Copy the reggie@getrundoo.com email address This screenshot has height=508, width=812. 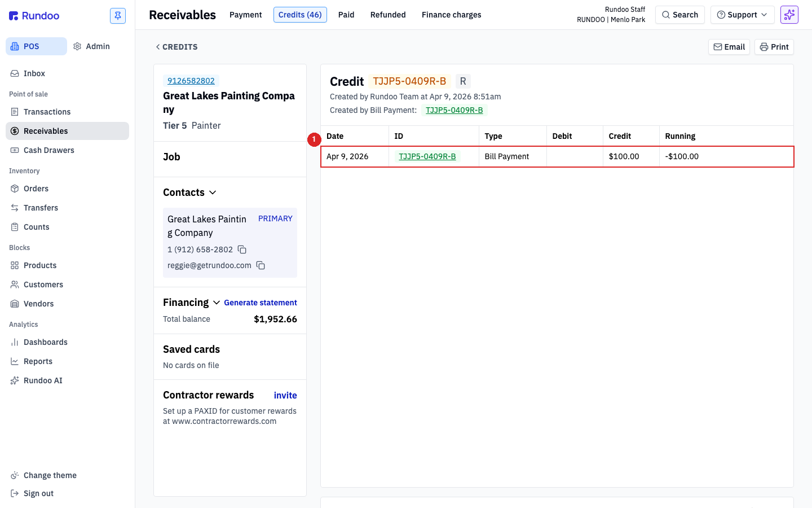coord(261,265)
